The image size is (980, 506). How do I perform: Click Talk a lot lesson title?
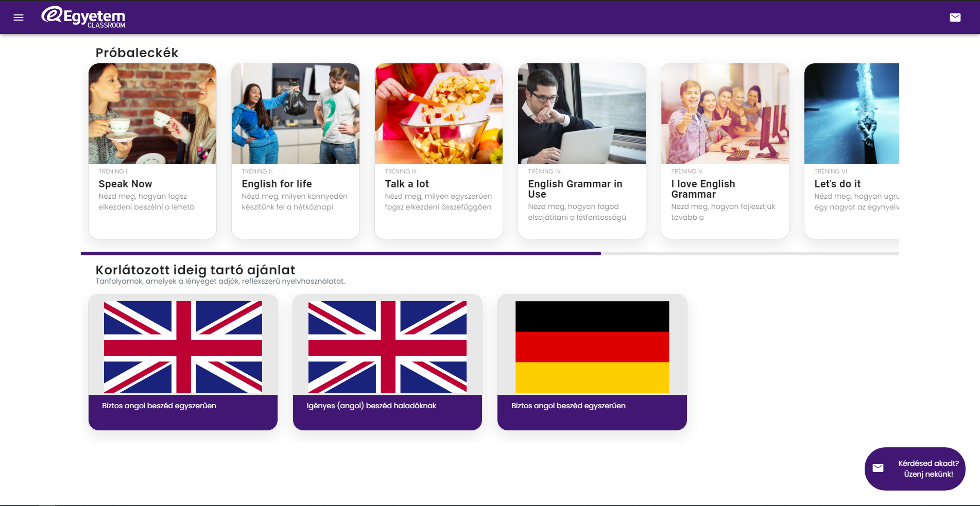(407, 184)
